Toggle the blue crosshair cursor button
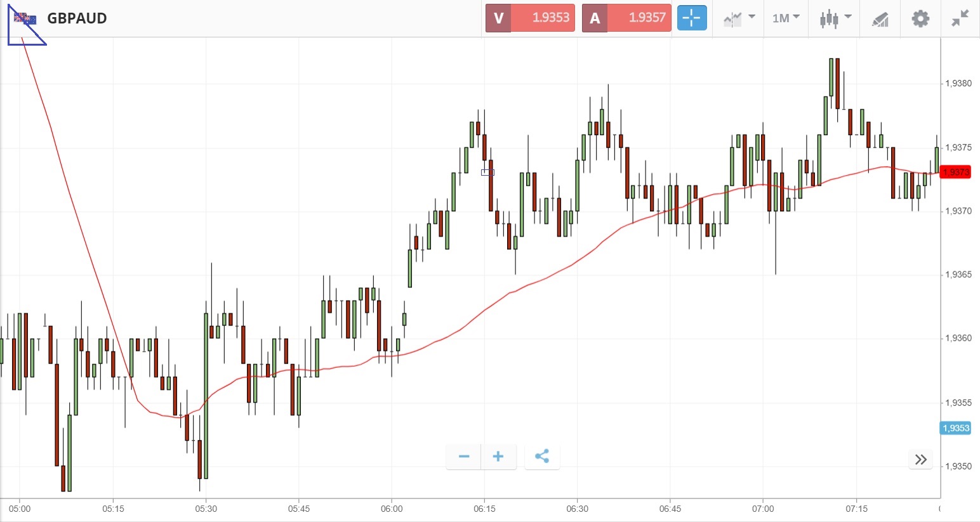This screenshot has height=522, width=980. (x=691, y=18)
